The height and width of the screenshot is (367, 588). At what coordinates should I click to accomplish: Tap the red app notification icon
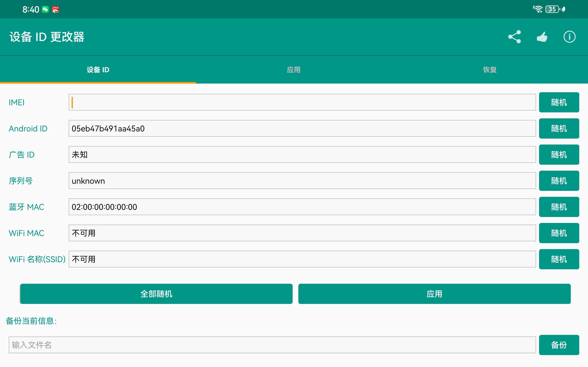[55, 9]
